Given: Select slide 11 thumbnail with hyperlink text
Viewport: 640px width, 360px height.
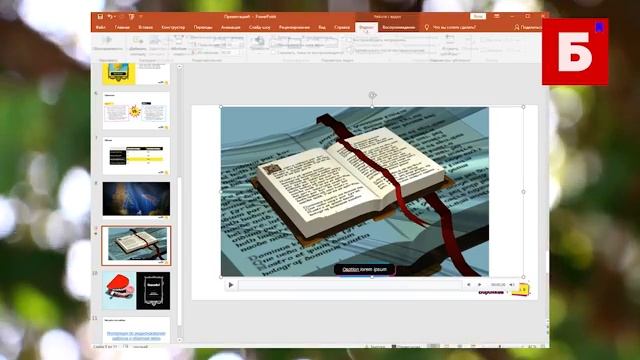Looking at the screenshot, I should tap(136, 330).
